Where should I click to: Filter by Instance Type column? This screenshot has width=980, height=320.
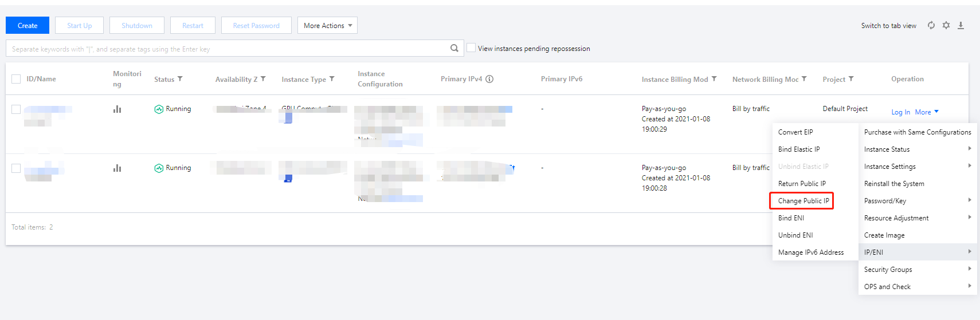(x=332, y=79)
